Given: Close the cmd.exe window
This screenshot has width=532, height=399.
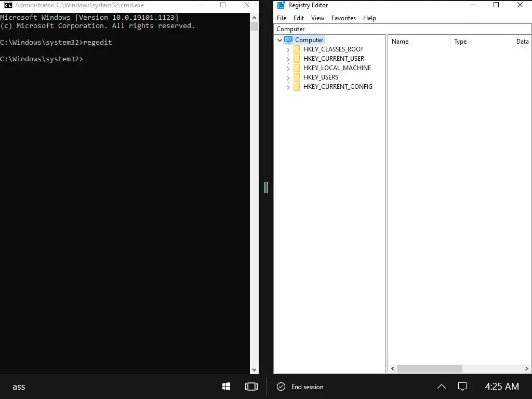Looking at the screenshot, I should [x=247, y=5].
